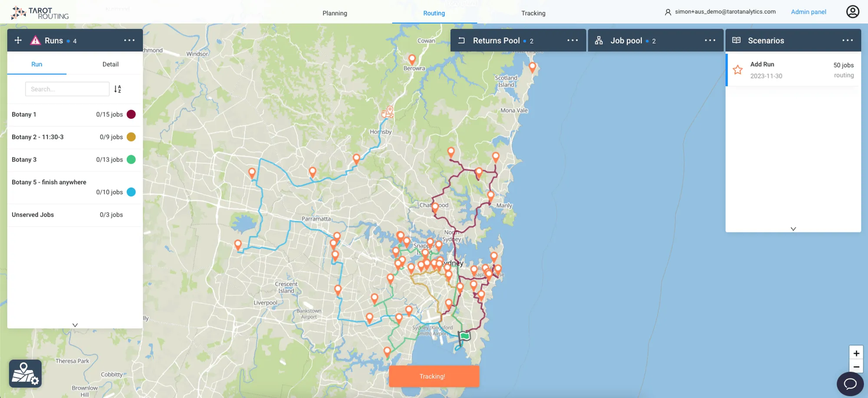Click the Botany 1 maroon color swatch
Screen dimensions: 868x398
pos(131,114)
